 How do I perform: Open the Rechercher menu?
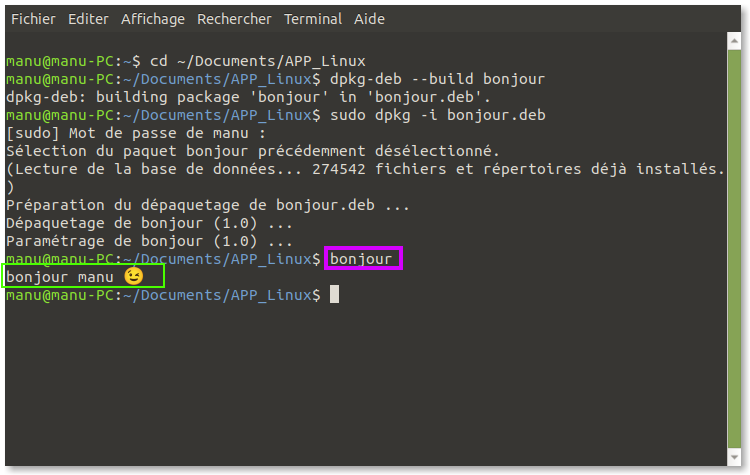[234, 19]
